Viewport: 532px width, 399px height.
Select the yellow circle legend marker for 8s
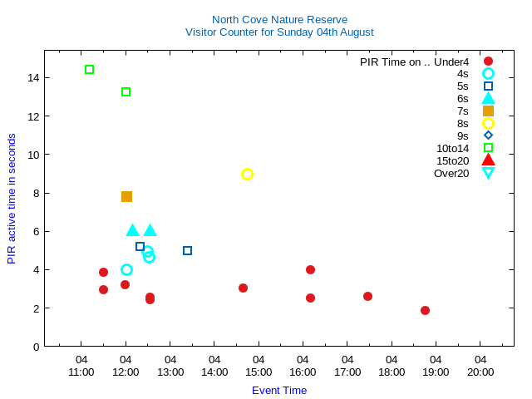pos(488,124)
